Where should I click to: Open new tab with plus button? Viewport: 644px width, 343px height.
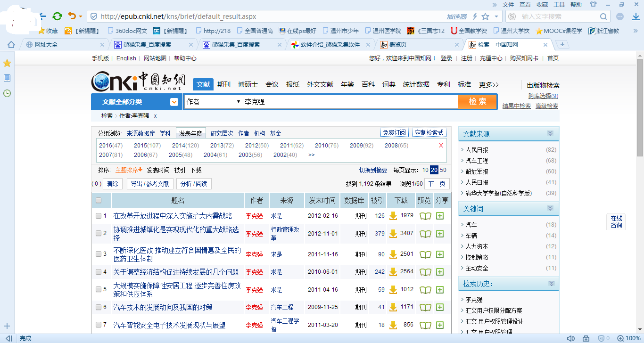pos(562,44)
